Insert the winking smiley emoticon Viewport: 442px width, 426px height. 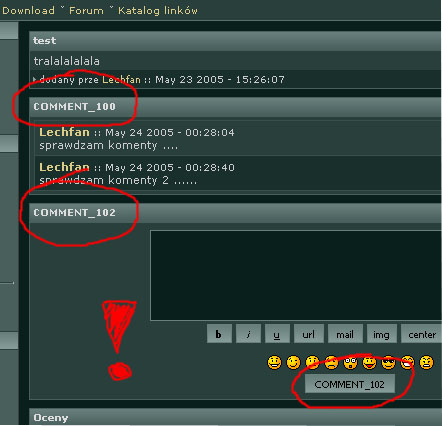[x=293, y=363]
